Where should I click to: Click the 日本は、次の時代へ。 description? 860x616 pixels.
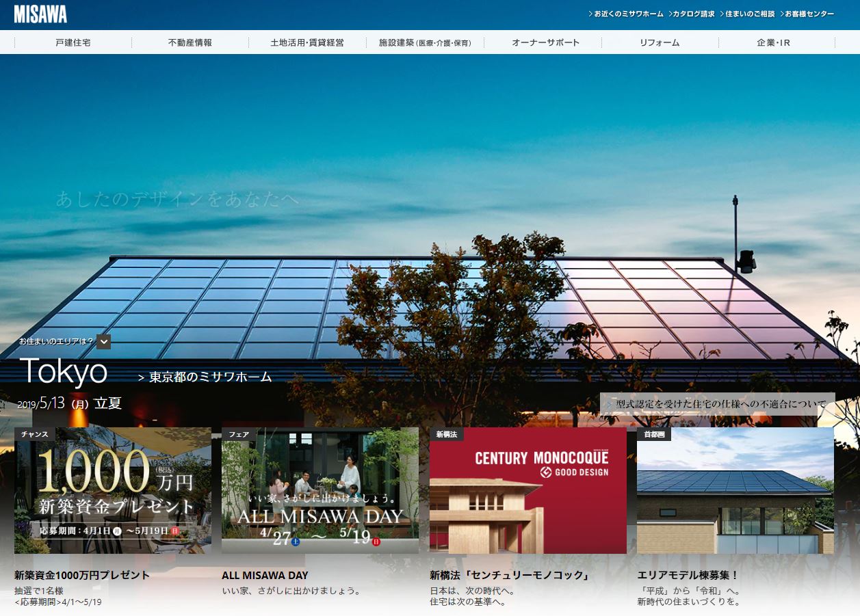point(472,591)
